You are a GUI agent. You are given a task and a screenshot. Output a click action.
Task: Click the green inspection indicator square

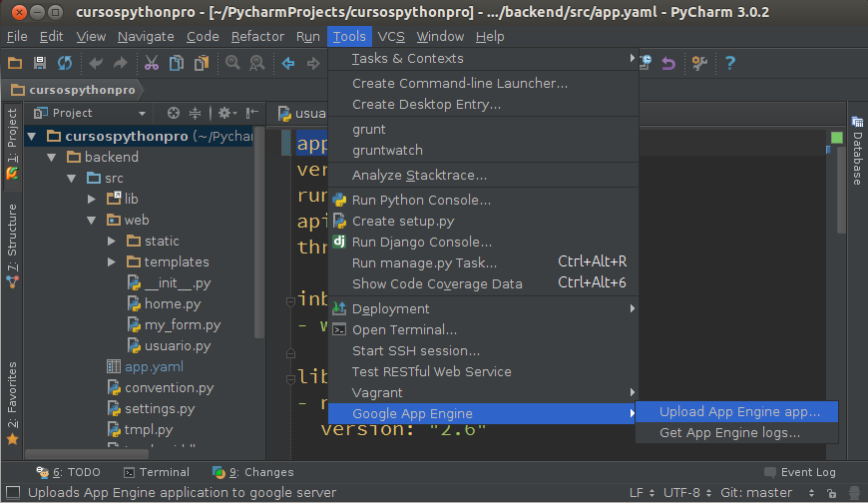836,137
